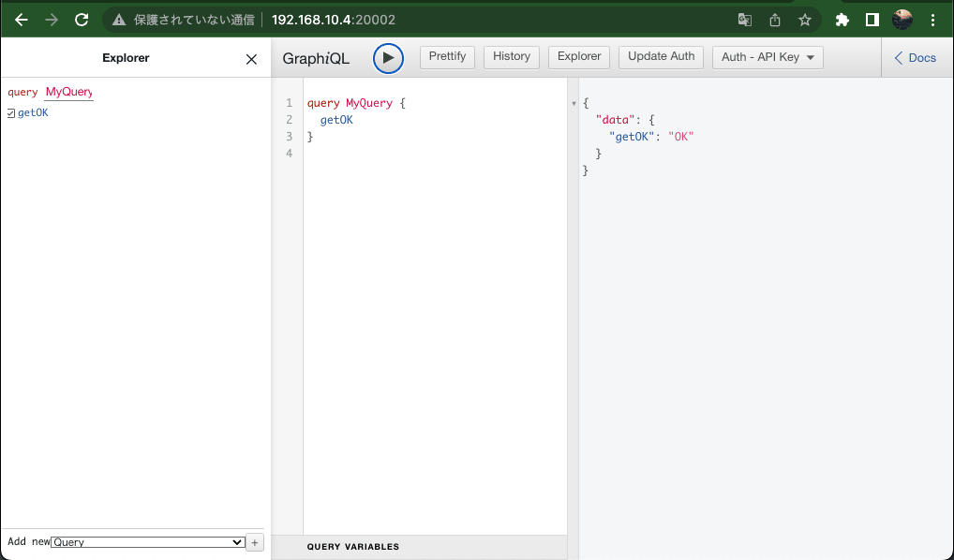Screen dimensions: 954x560
Task: Open the not-secure warning icon
Action: point(119,20)
